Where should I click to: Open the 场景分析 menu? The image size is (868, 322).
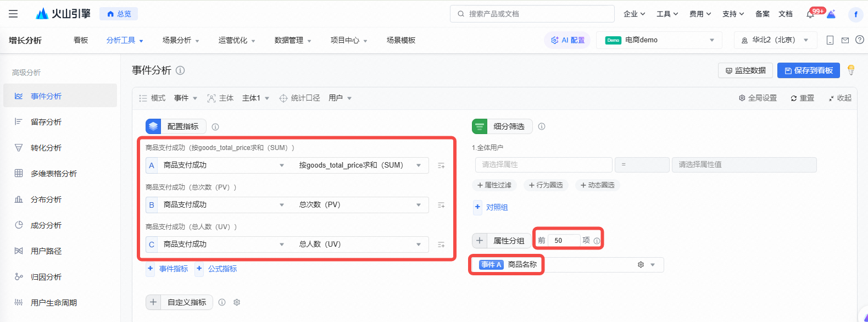(181, 40)
